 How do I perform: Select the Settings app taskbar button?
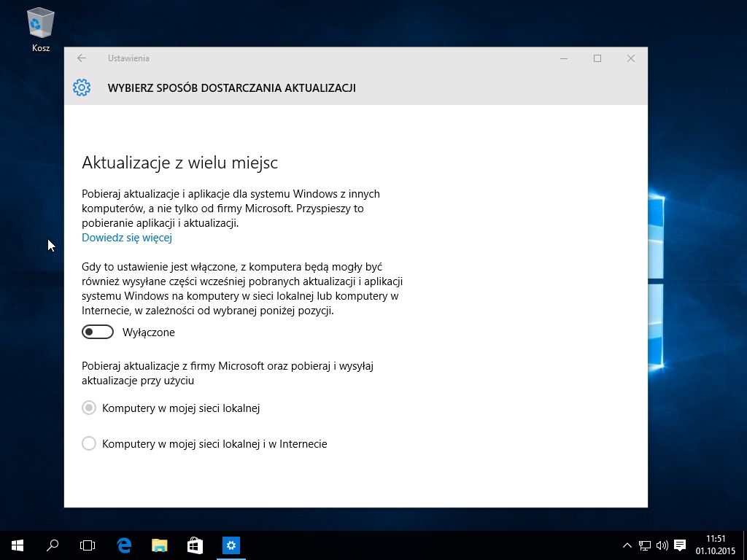click(x=231, y=545)
